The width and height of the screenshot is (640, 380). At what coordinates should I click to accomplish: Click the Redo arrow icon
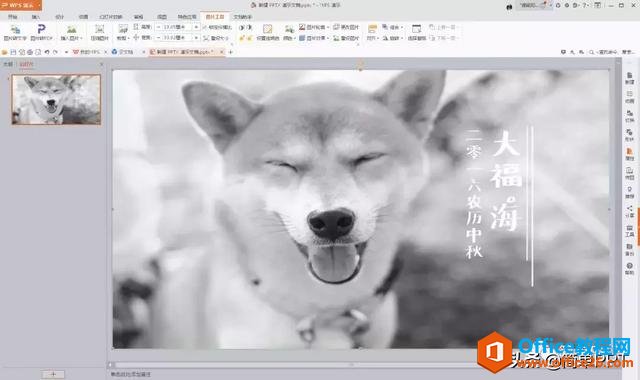[x=55, y=52]
